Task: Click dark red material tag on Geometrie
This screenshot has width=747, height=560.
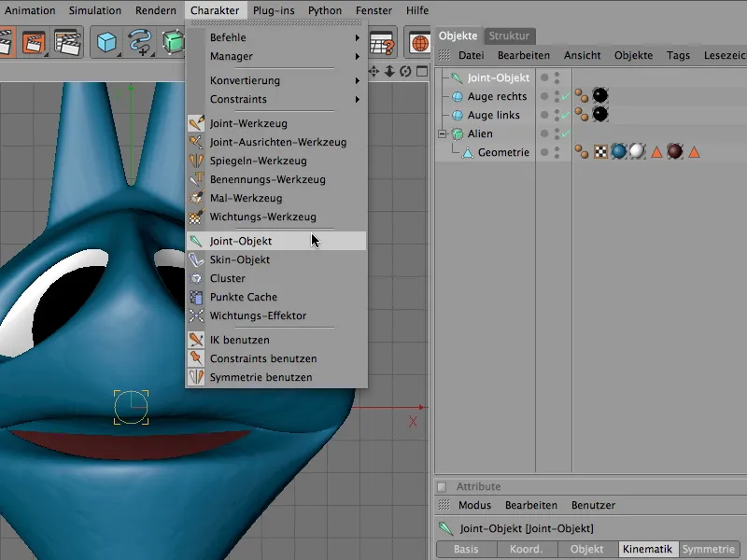Action: (x=674, y=152)
